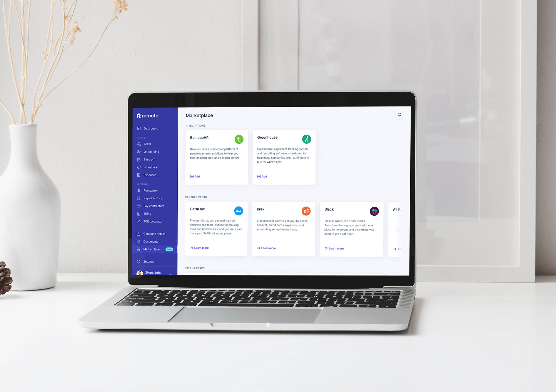The image size is (556, 392).
Task: Click the notification bell icon
Action: pyautogui.click(x=399, y=115)
